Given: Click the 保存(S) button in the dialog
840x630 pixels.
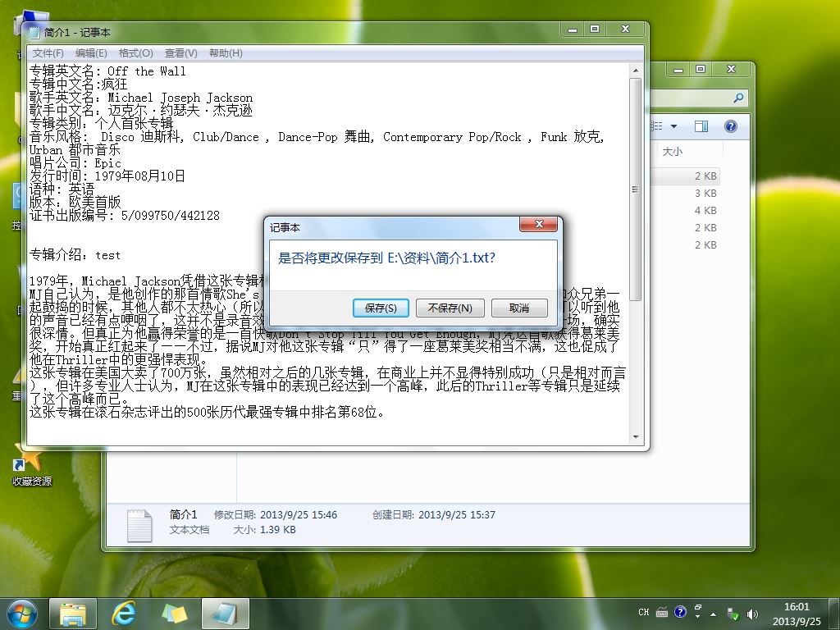Looking at the screenshot, I should (x=381, y=308).
